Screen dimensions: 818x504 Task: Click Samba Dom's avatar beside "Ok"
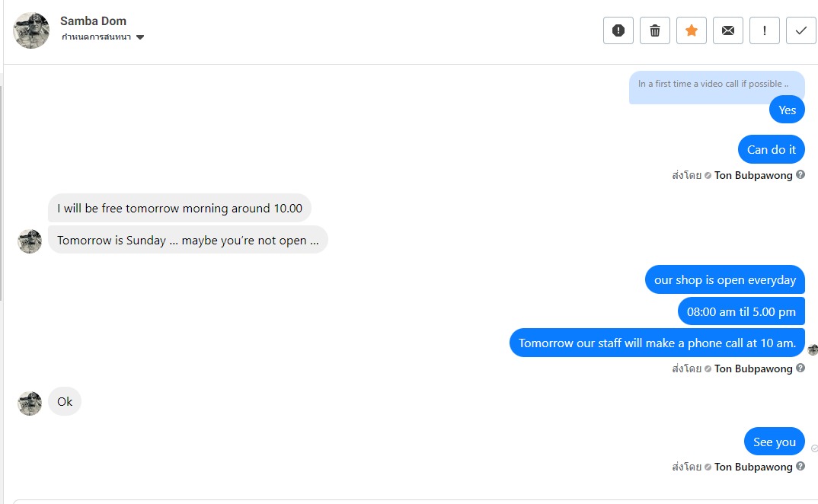30,403
